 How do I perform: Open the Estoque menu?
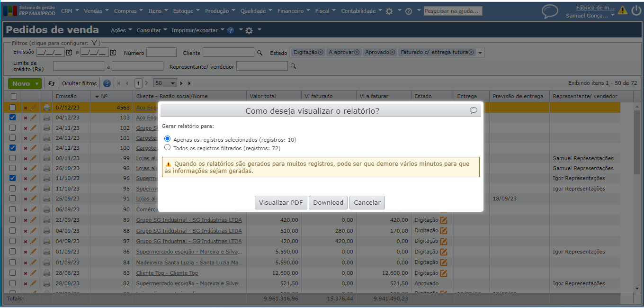coord(187,11)
